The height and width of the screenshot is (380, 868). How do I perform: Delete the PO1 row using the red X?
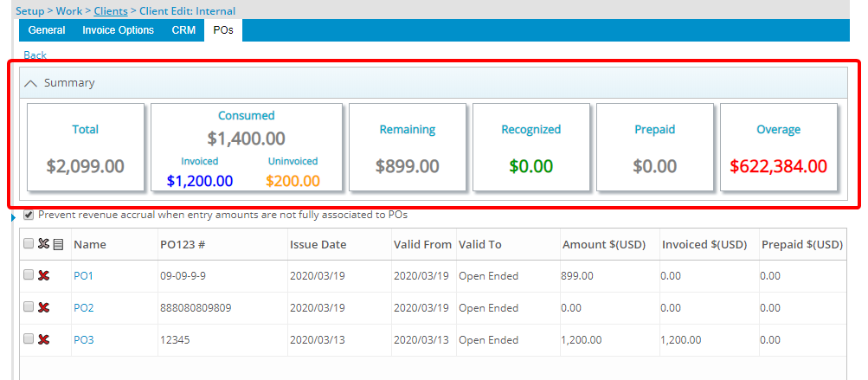[44, 275]
